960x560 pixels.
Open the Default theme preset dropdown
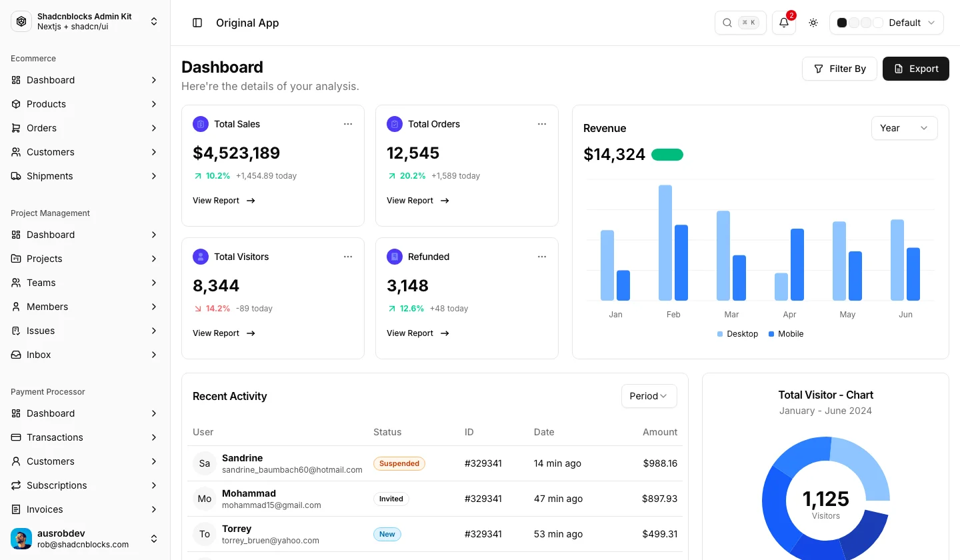(886, 23)
